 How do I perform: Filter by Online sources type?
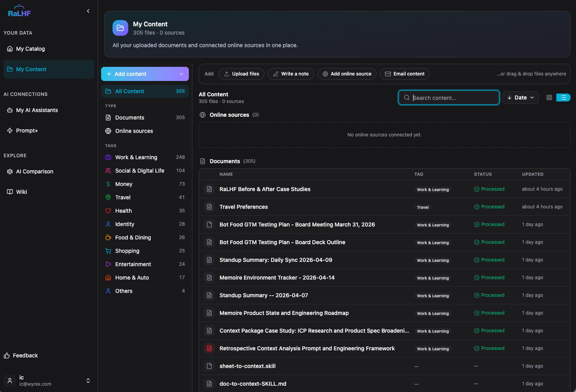(145, 131)
